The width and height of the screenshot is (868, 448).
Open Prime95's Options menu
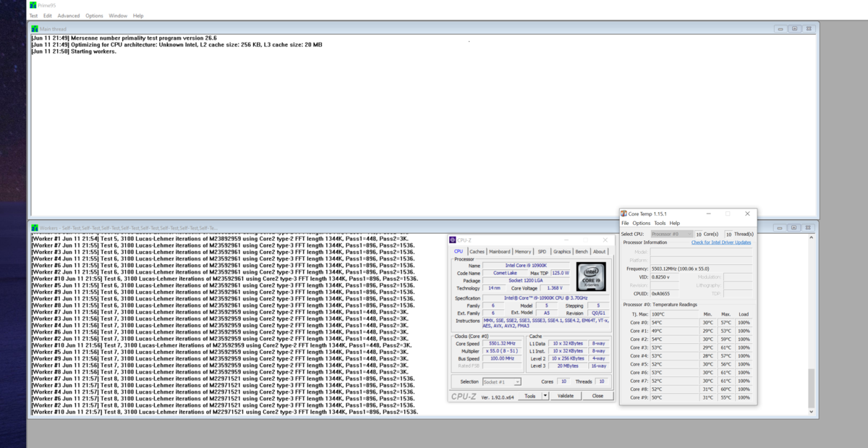94,15
